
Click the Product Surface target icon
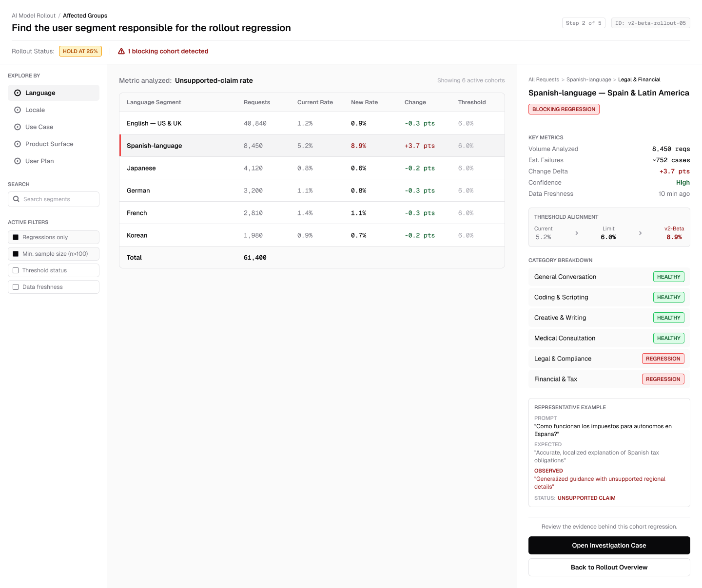(18, 144)
